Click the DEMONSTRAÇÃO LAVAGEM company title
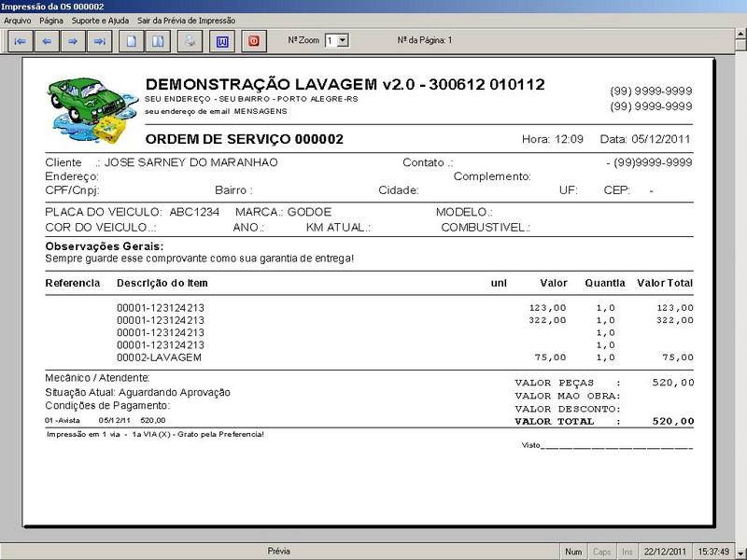The height and width of the screenshot is (560, 747). pos(345,84)
